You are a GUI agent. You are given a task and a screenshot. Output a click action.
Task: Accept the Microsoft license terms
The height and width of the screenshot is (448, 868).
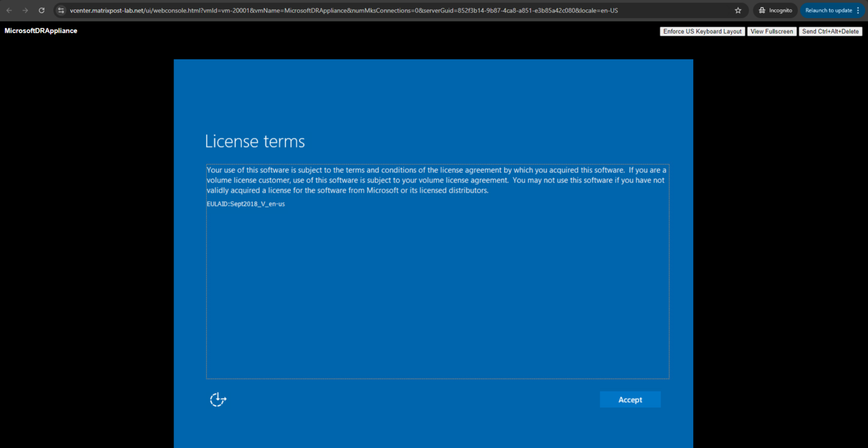point(630,399)
